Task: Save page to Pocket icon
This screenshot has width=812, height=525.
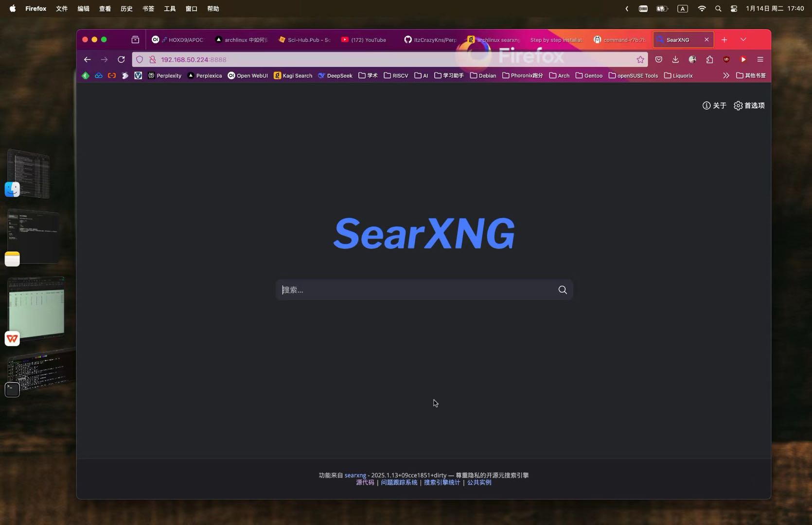Action: (x=658, y=59)
